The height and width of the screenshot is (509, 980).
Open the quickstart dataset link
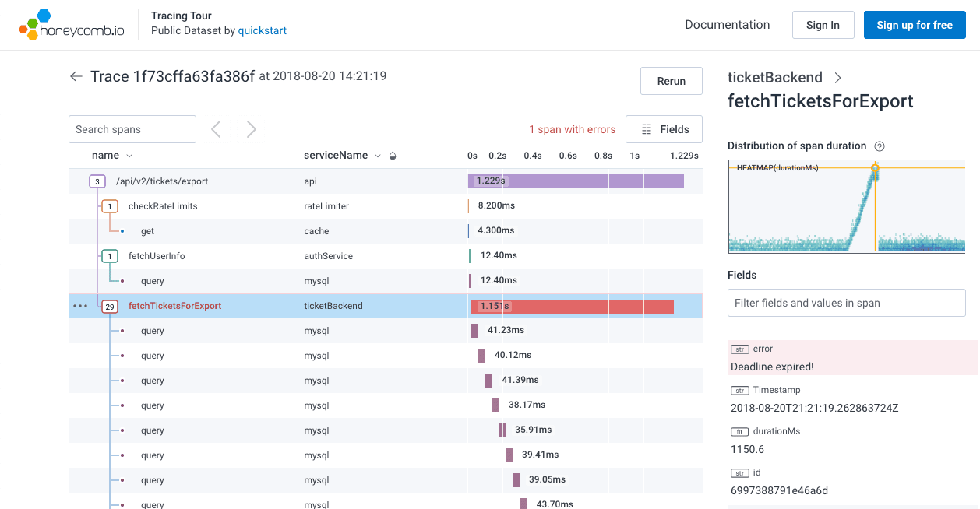263,31
